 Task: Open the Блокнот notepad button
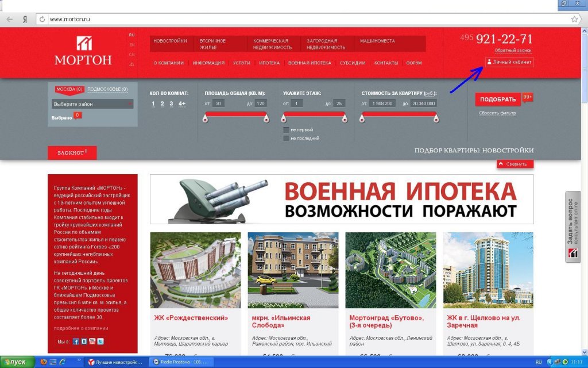tap(72, 153)
